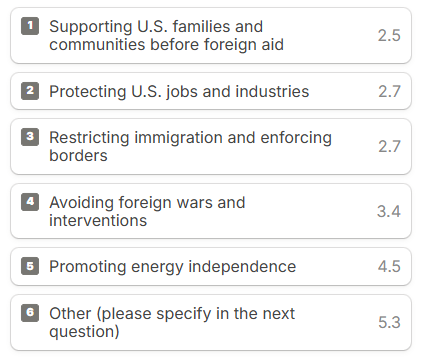The image size is (422, 361).
Task: Click the rank 6 number badge
Action: [30, 313]
